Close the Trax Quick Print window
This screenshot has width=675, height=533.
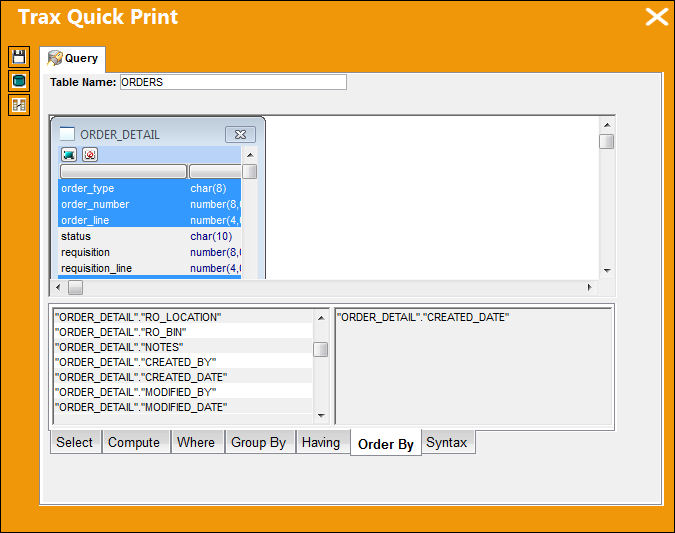coord(656,17)
